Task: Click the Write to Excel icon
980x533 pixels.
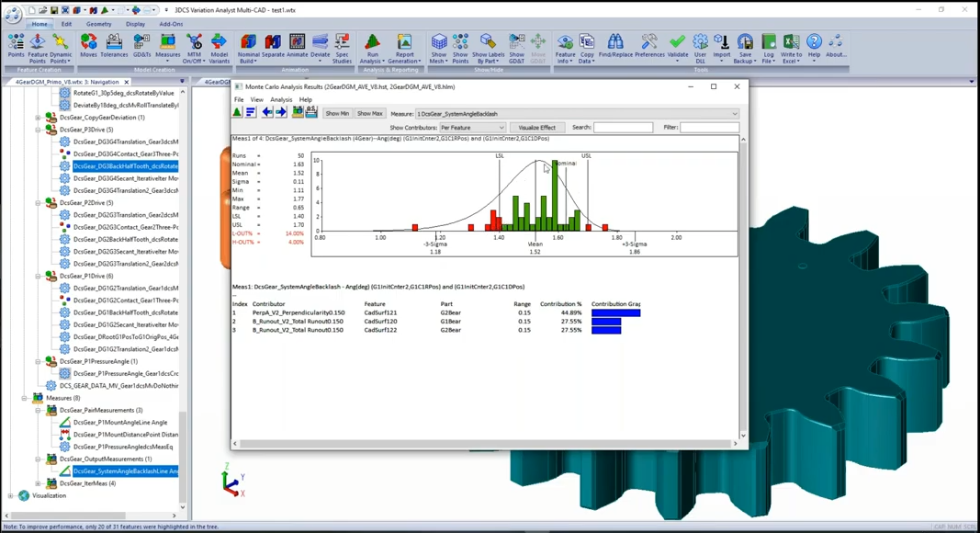Action: [791, 46]
